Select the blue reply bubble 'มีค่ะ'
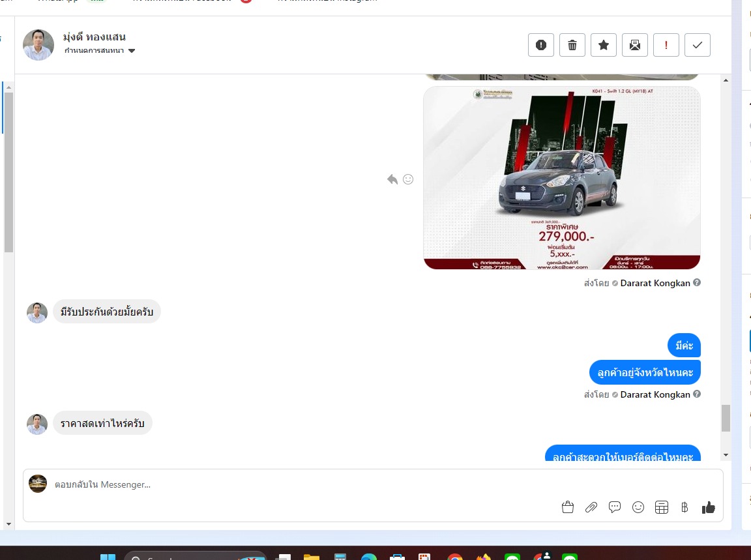This screenshot has width=751, height=560. tap(684, 346)
